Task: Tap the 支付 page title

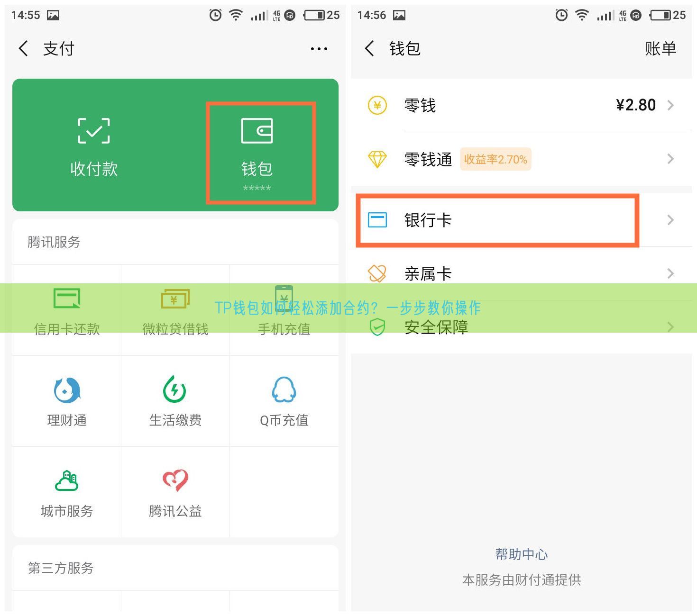Action: click(59, 48)
